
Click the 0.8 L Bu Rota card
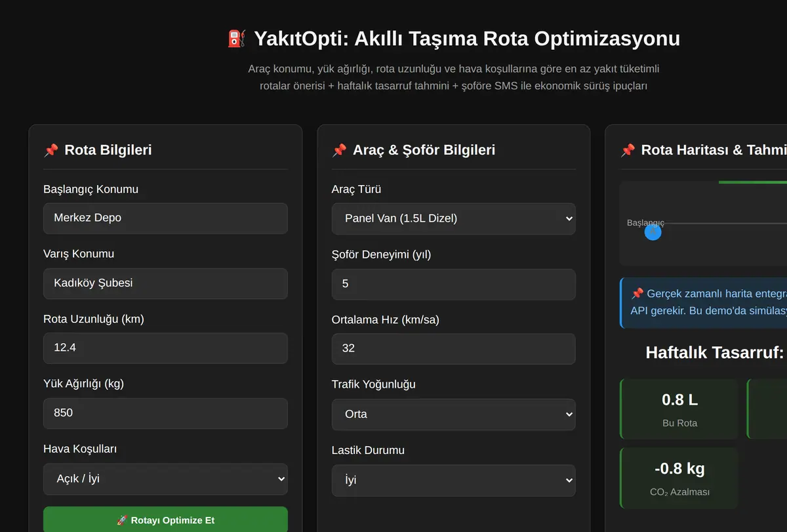pyautogui.click(x=679, y=409)
